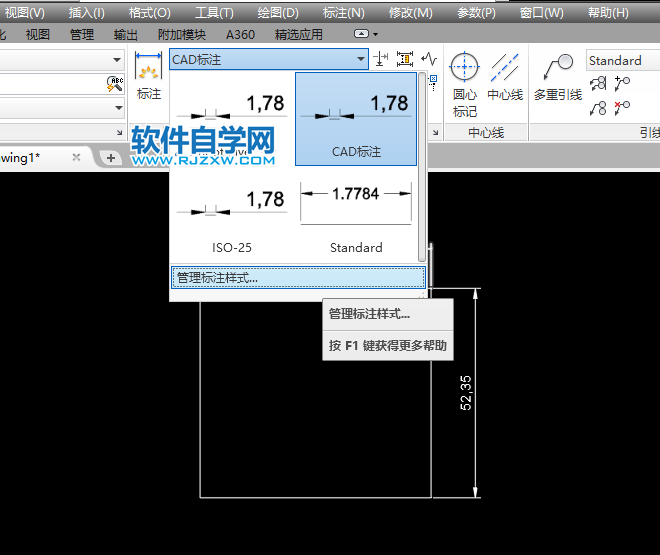Screen dimensions: 660x555
Task: Open the 窗口(W) menu
Action: click(541, 13)
